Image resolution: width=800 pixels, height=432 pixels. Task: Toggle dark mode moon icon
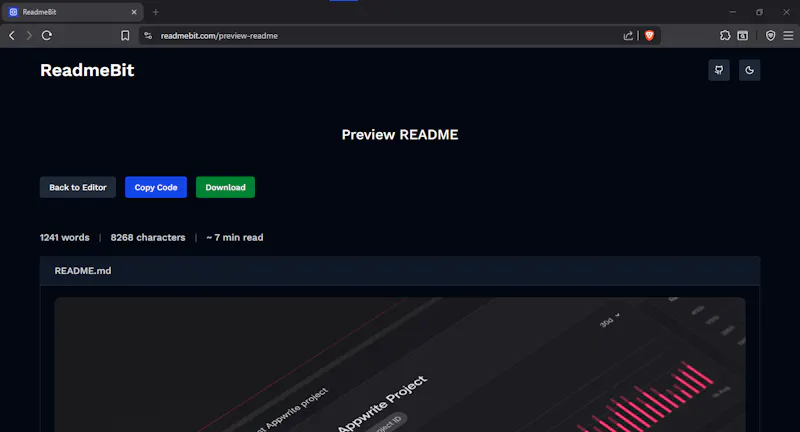point(749,70)
